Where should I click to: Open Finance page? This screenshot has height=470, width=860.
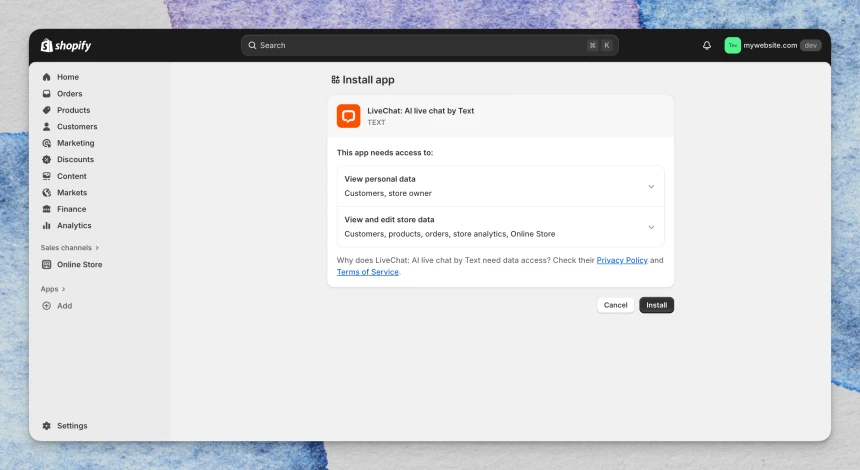tap(71, 209)
